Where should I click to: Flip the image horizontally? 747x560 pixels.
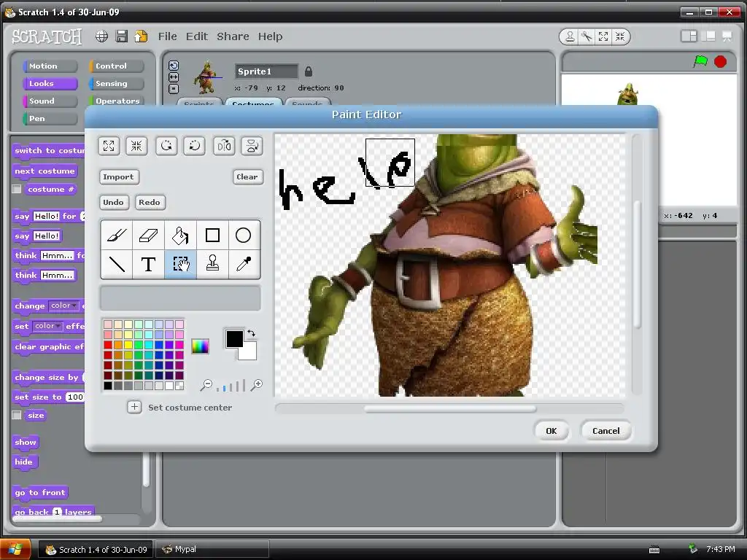pos(224,146)
